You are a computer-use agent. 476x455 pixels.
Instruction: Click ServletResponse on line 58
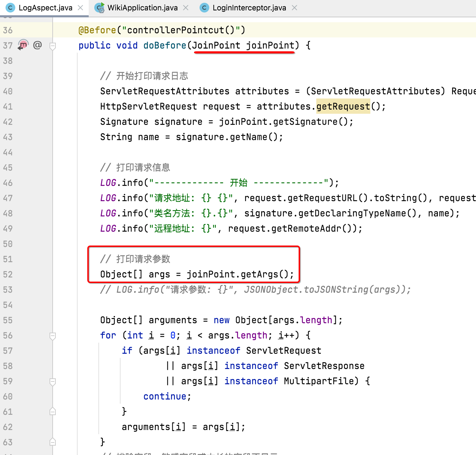click(324, 366)
